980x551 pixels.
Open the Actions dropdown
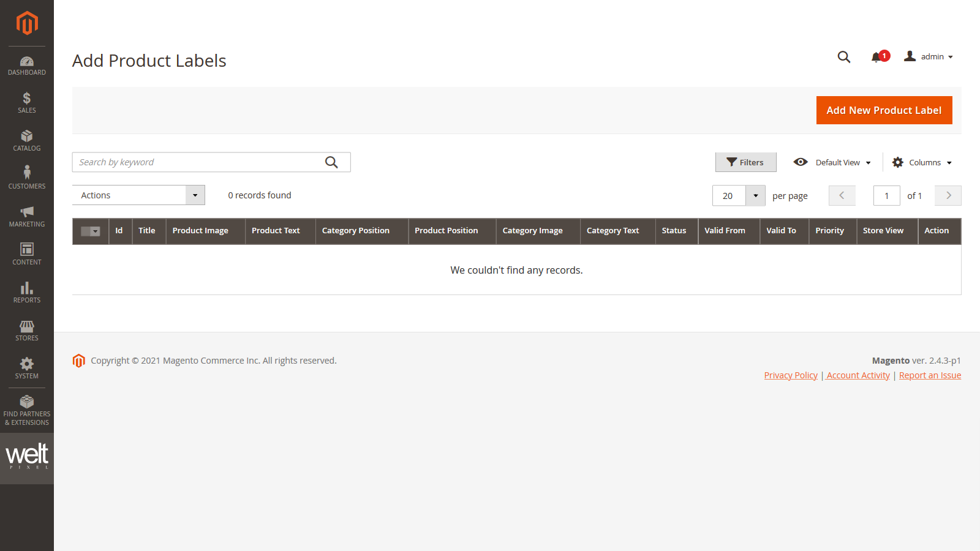138,195
